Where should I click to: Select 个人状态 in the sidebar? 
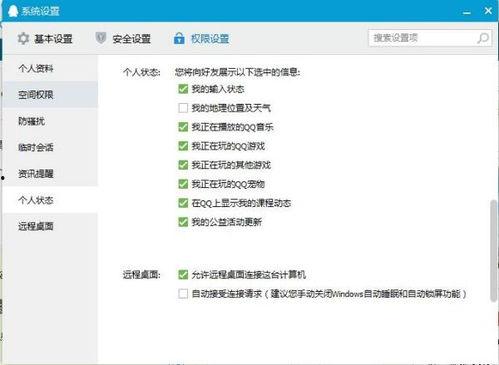pos(50,200)
